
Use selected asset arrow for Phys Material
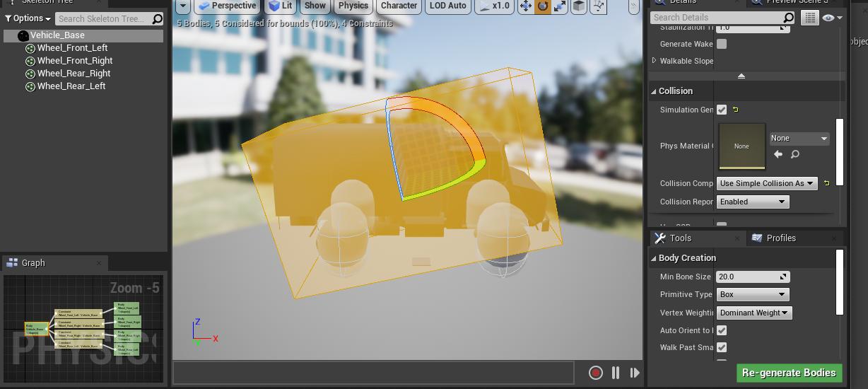tap(778, 154)
